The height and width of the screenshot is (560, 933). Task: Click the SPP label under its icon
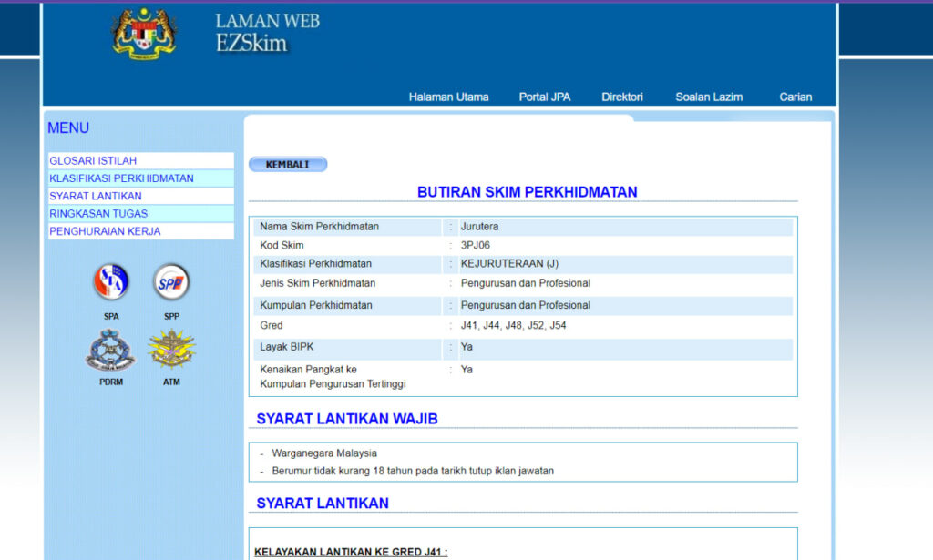171,316
